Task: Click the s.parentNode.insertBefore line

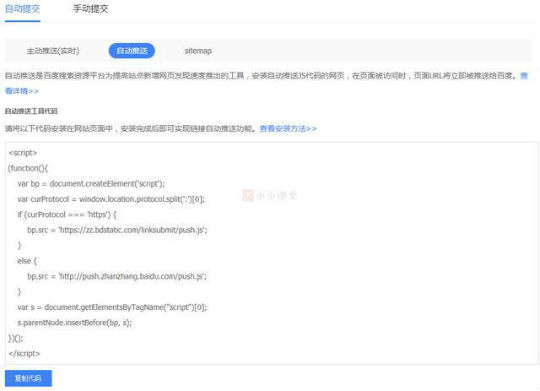Action: point(75,323)
